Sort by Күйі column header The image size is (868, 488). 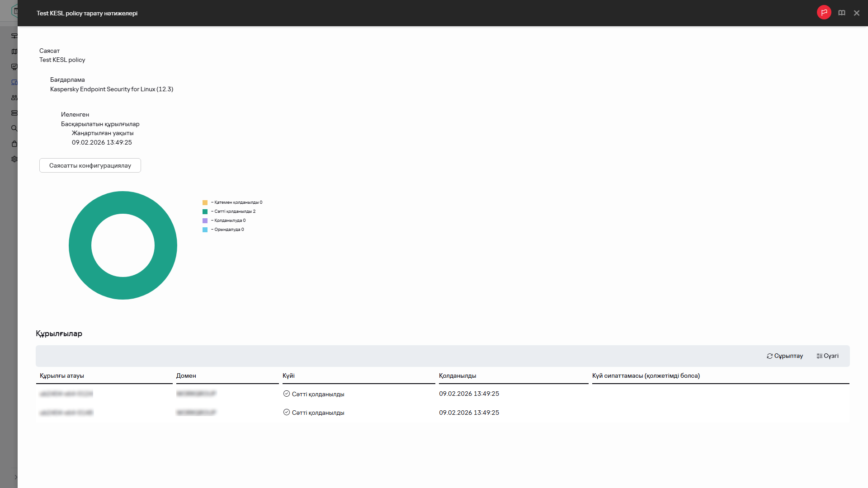point(288,375)
